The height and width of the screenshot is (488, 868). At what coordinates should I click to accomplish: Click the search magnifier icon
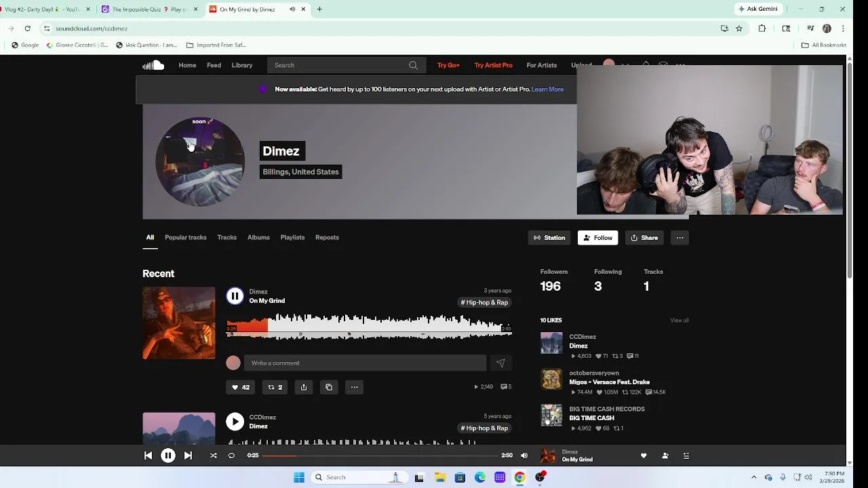413,65
